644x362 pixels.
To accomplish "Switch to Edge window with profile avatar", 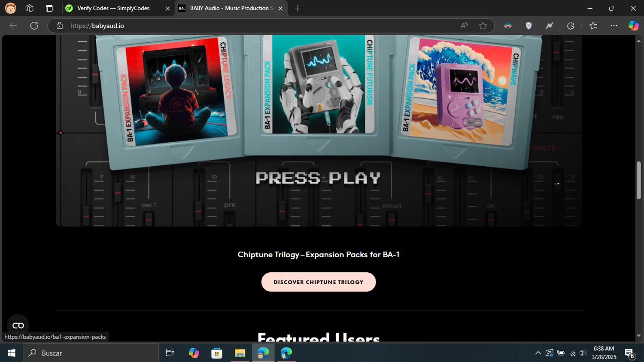I will (x=263, y=353).
